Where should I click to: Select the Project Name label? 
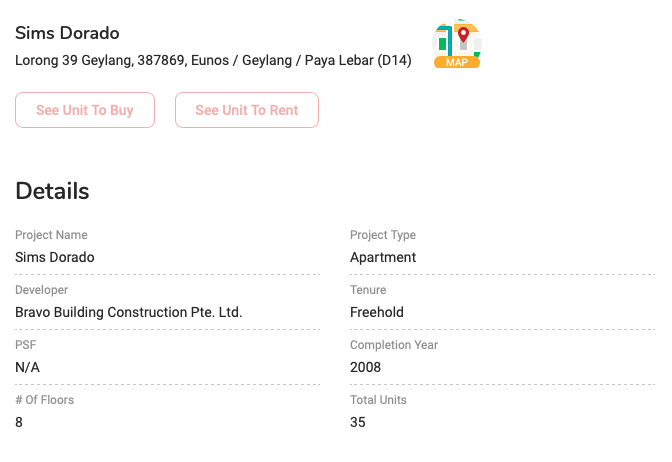(51, 235)
